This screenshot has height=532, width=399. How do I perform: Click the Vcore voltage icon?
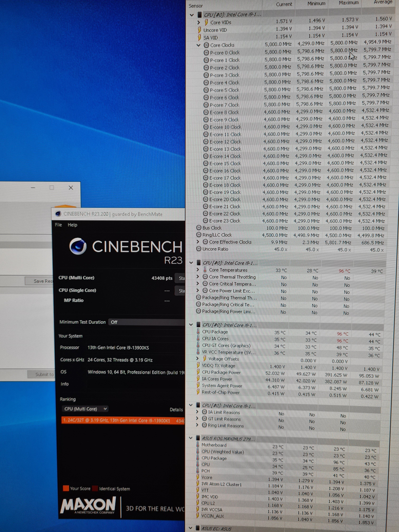[198, 477]
